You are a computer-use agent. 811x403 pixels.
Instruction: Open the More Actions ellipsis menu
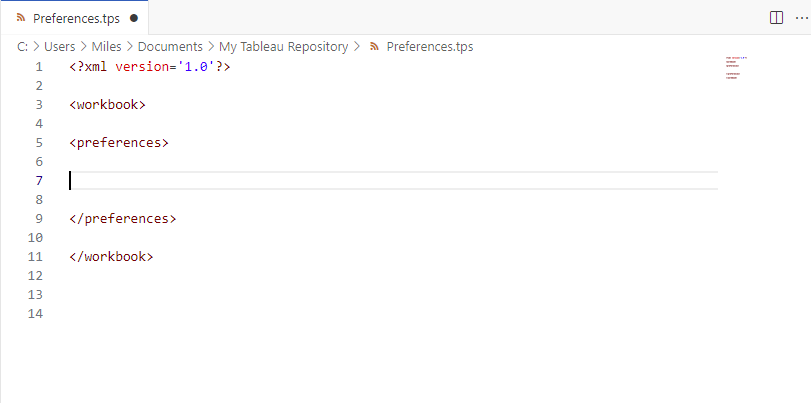point(800,18)
